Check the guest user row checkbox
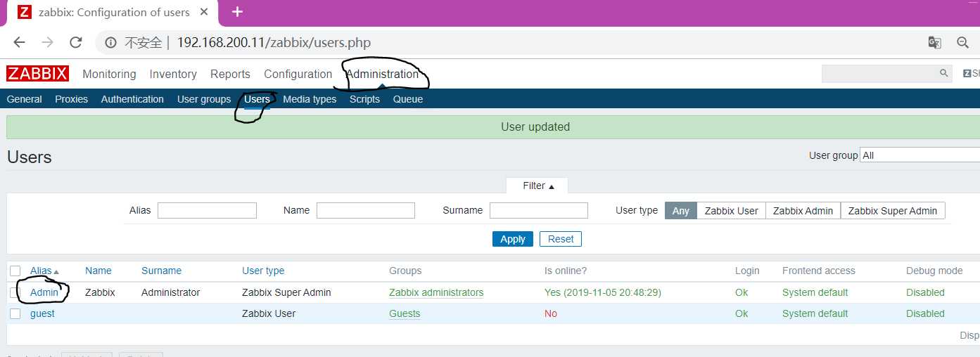This screenshot has height=357, width=980. tap(15, 313)
